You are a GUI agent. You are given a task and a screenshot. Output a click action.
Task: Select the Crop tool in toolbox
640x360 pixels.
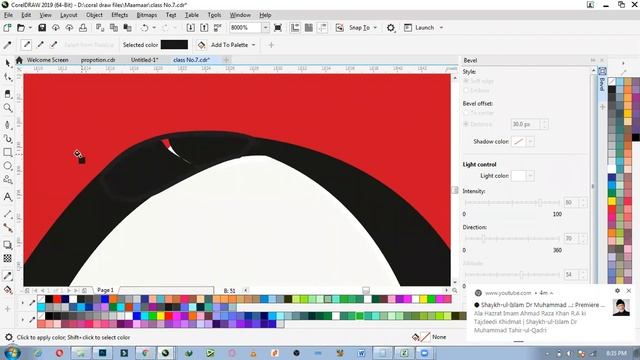tap(7, 94)
